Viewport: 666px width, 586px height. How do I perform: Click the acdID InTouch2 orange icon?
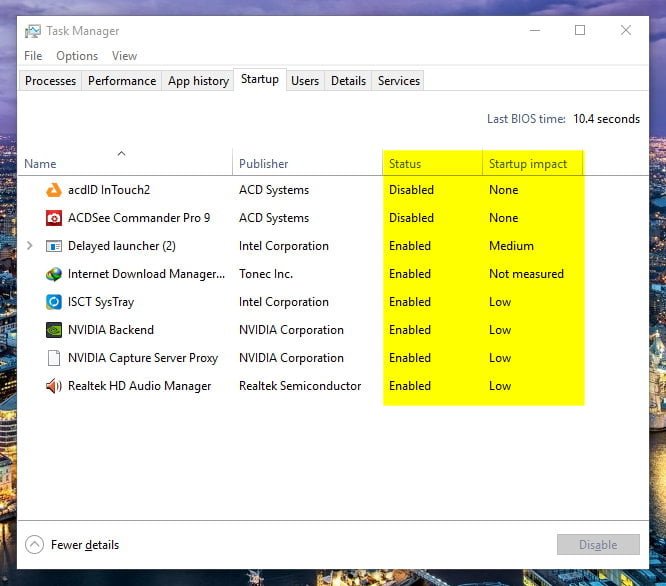[x=54, y=190]
